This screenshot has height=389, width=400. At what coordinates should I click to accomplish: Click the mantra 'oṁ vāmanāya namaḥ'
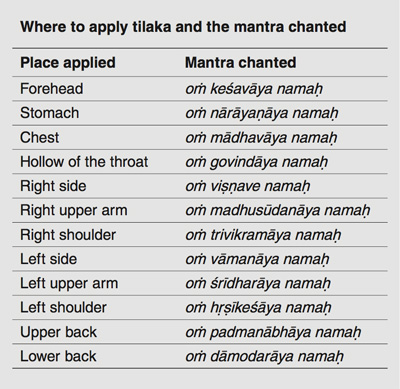point(257,259)
